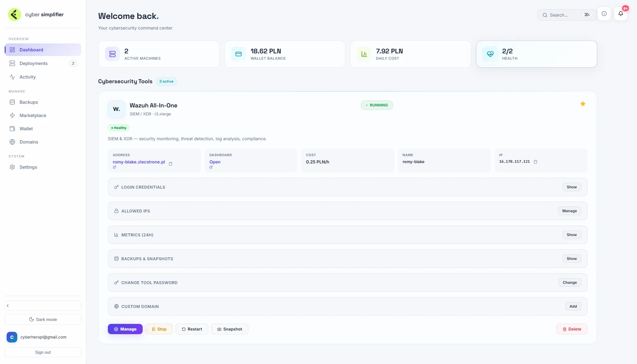
Task: Delete the Wazuh deployment
Action: (572, 329)
